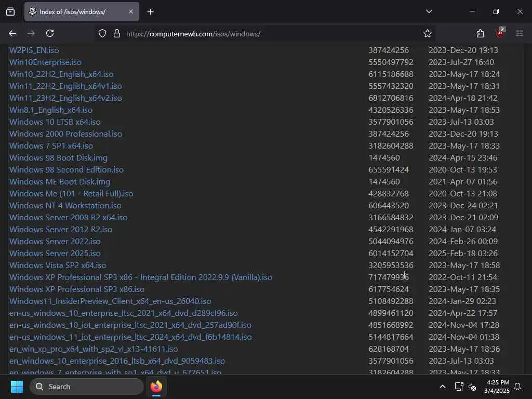Open uBlock Origin extension icon
This screenshot has width=532, height=399.
tap(500, 33)
